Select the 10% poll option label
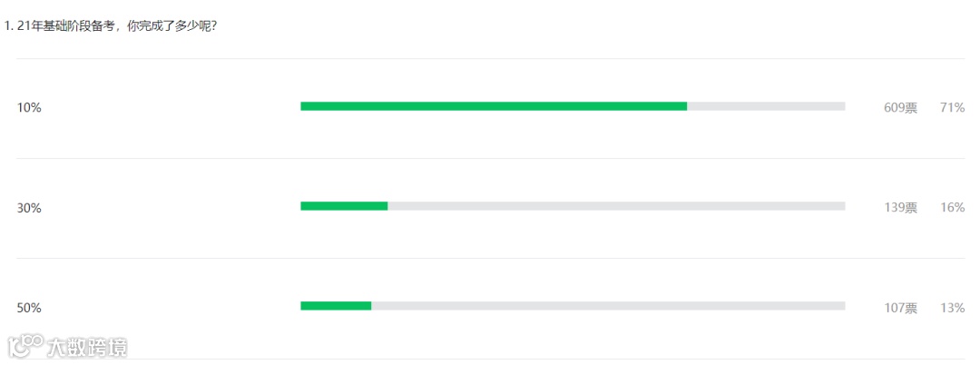This screenshot has height=365, width=980. click(x=29, y=107)
